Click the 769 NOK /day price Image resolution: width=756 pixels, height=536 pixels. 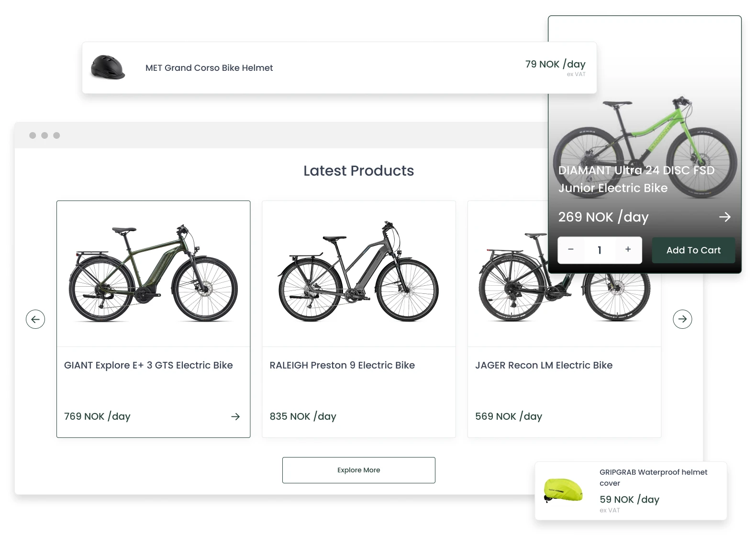[97, 416]
